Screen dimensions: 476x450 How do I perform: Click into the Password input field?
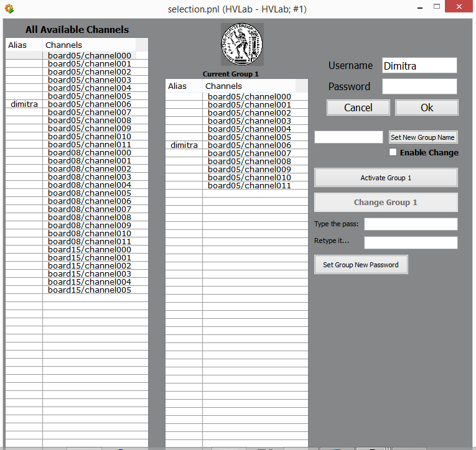[419, 87]
